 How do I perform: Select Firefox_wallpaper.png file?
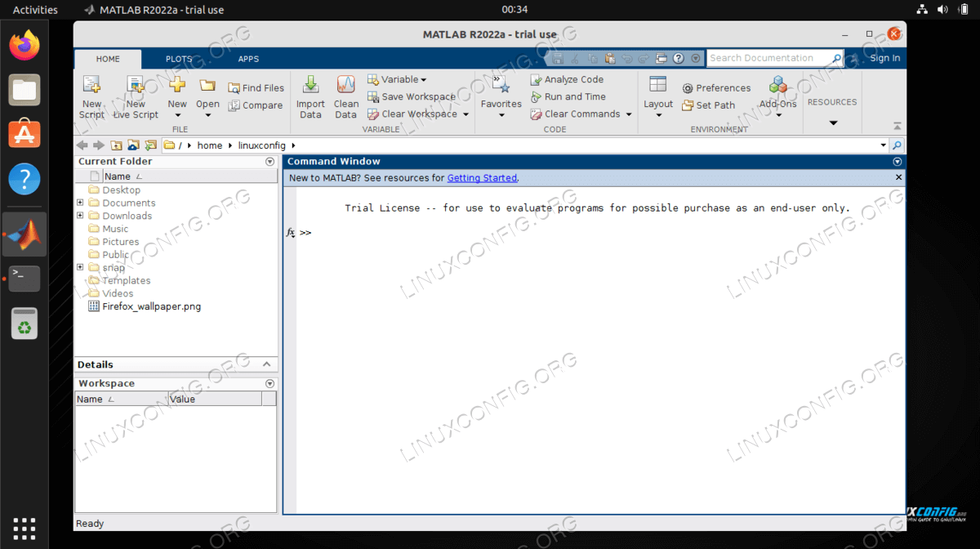(x=145, y=306)
